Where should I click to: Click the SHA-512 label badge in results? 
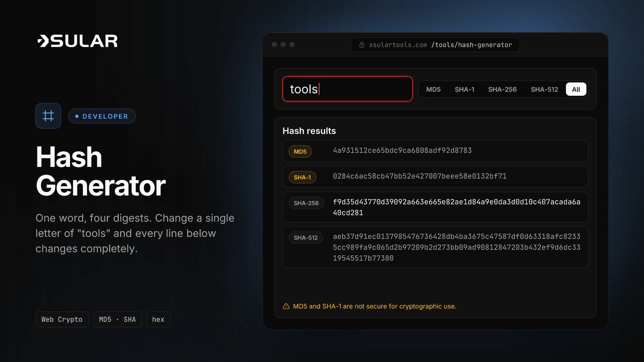(x=306, y=238)
